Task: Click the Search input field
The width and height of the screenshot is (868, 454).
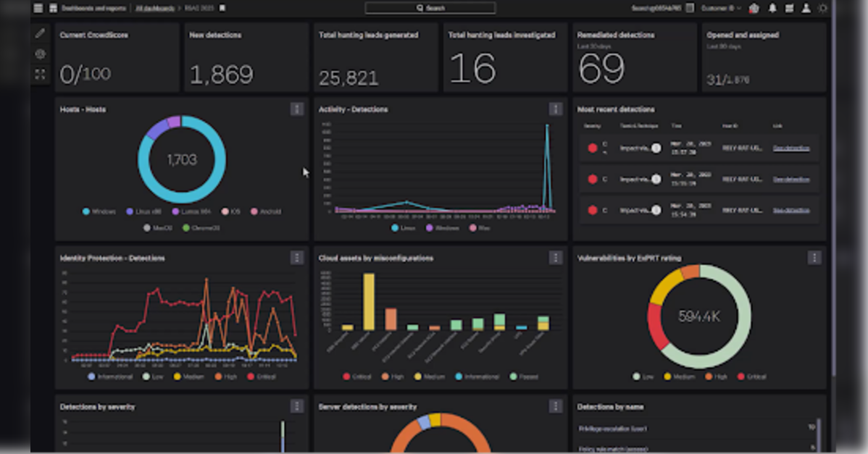Action: point(430,8)
